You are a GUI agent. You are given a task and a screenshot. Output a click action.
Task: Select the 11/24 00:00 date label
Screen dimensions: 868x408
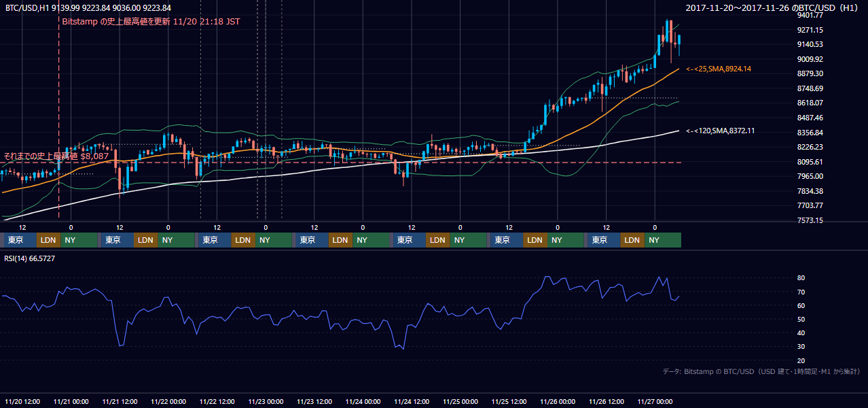[x=363, y=401]
